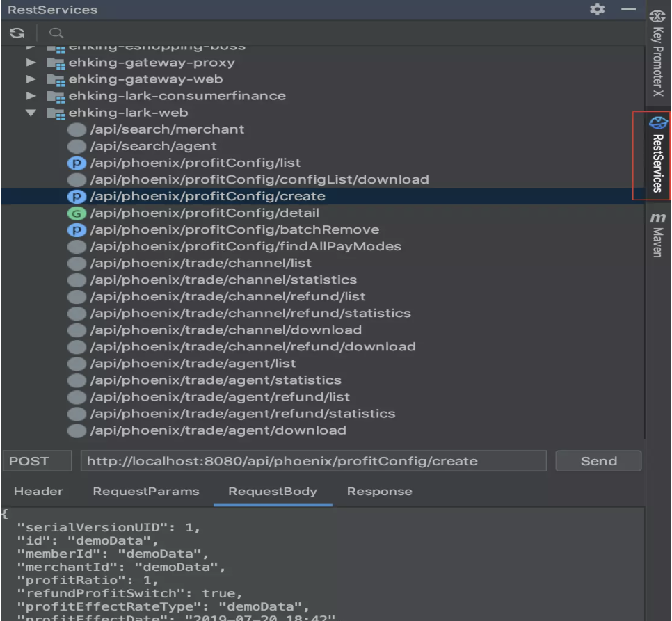Select /api/phoenix/trade/agent/refund/list endpoint
The height and width of the screenshot is (621, 672).
click(220, 397)
